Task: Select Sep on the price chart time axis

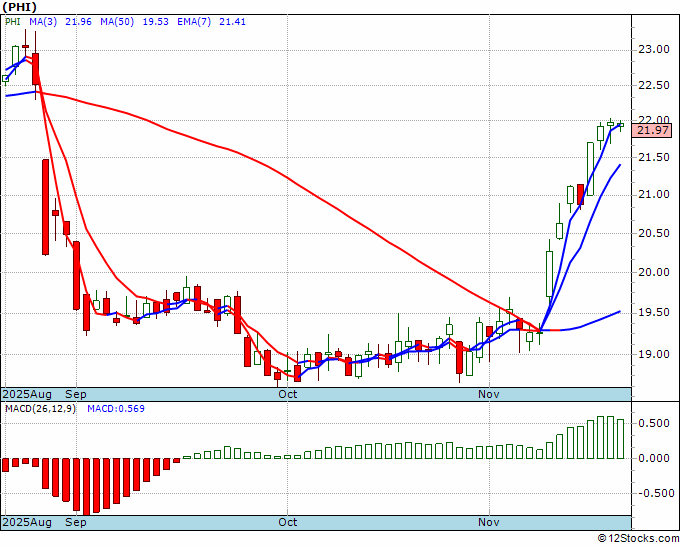Action: pos(76,394)
